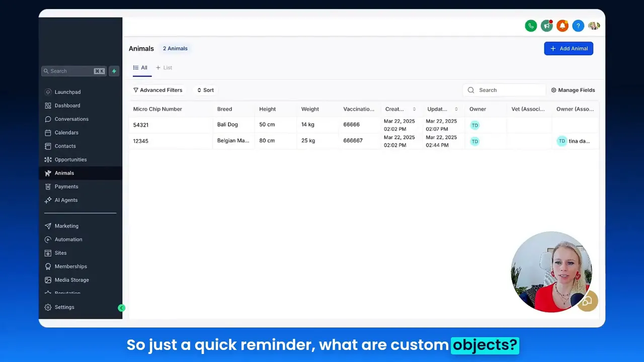This screenshot has width=644, height=362.
Task: Click the Media Storage image icon
Action: (48, 280)
